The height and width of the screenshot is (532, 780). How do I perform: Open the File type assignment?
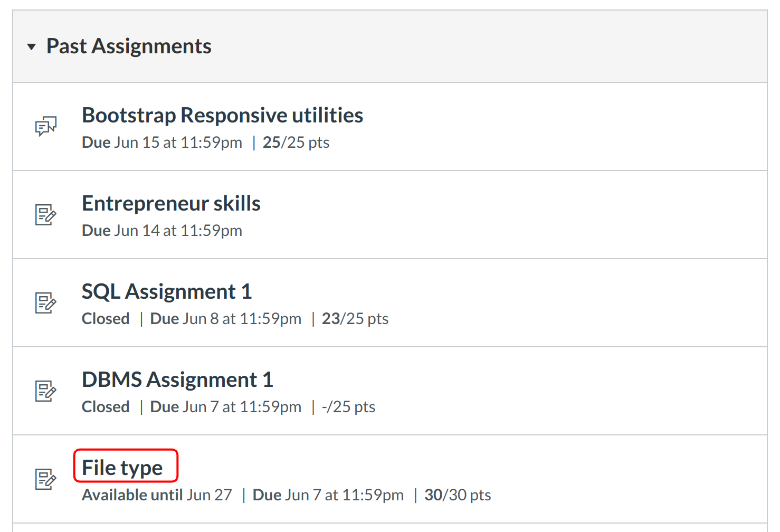click(x=122, y=468)
